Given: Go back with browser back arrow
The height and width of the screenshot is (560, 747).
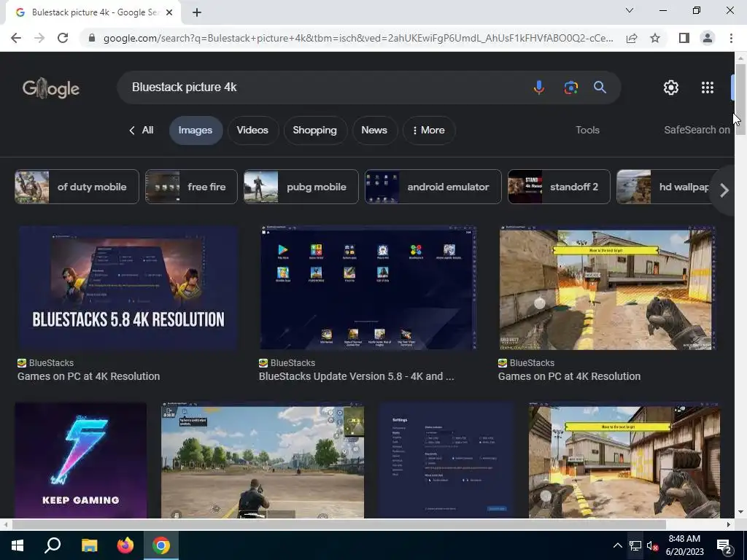Looking at the screenshot, I should tap(16, 38).
